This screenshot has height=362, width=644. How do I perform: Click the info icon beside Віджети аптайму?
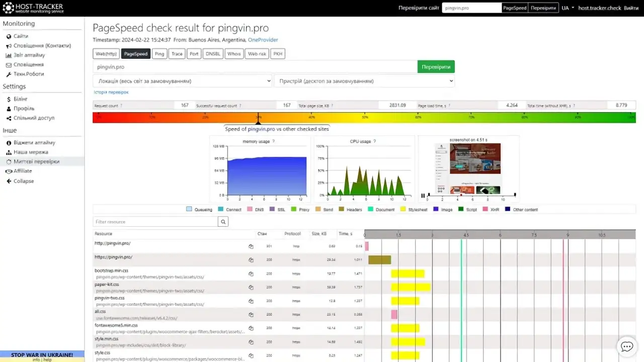(x=9, y=143)
